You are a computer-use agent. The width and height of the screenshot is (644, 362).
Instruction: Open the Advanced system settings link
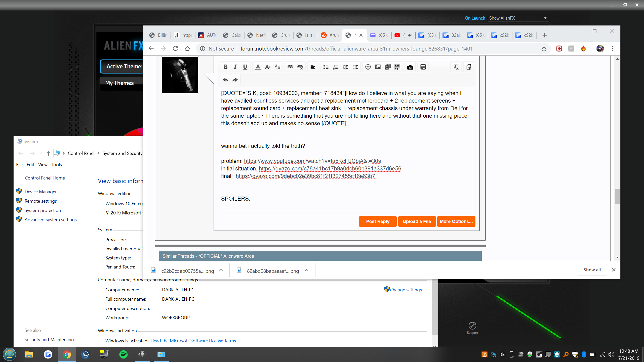[x=51, y=219]
